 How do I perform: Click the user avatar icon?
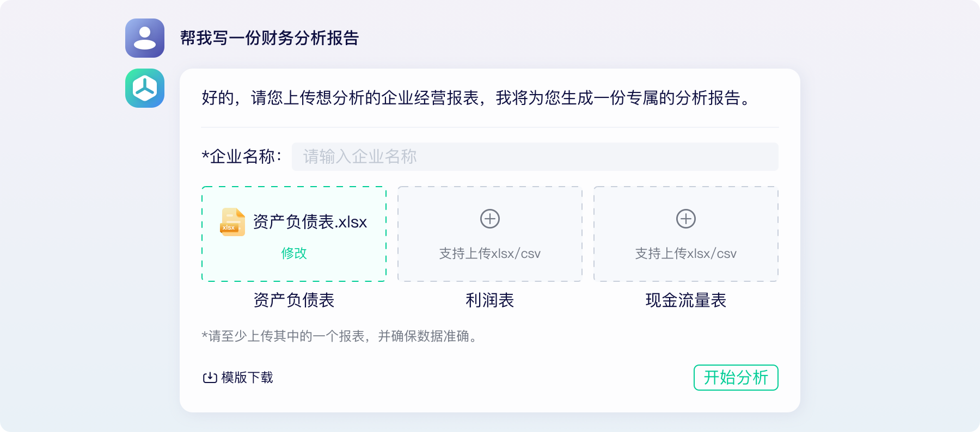[x=145, y=39]
